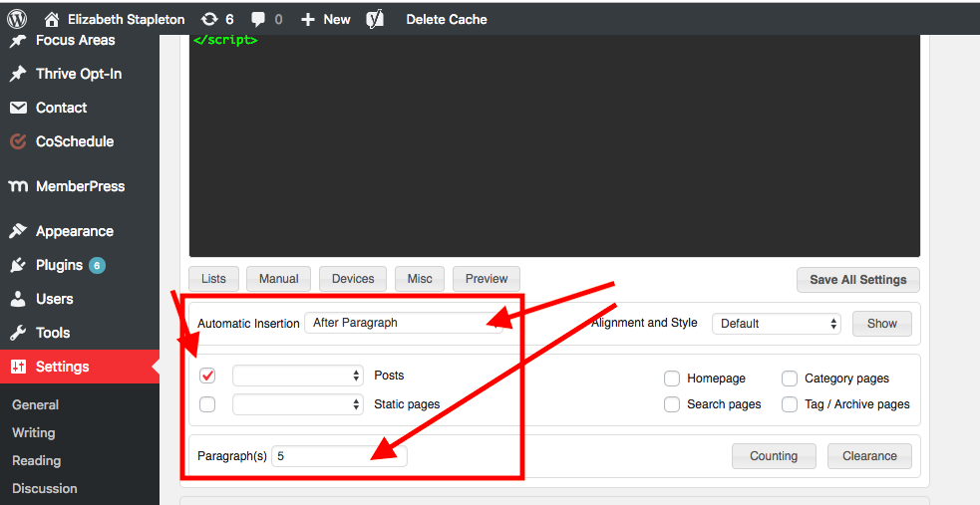Click the Devices button
This screenshot has width=980, height=505.
coord(353,279)
